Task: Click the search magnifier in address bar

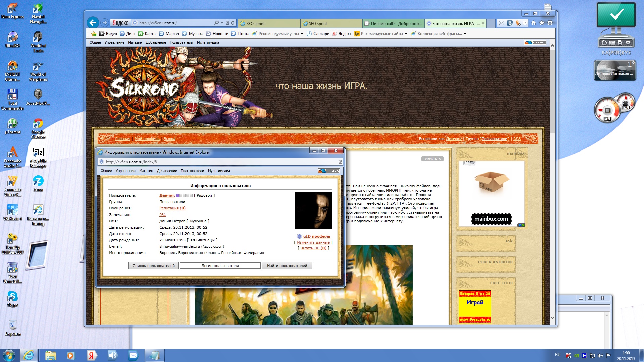Action: tap(217, 23)
